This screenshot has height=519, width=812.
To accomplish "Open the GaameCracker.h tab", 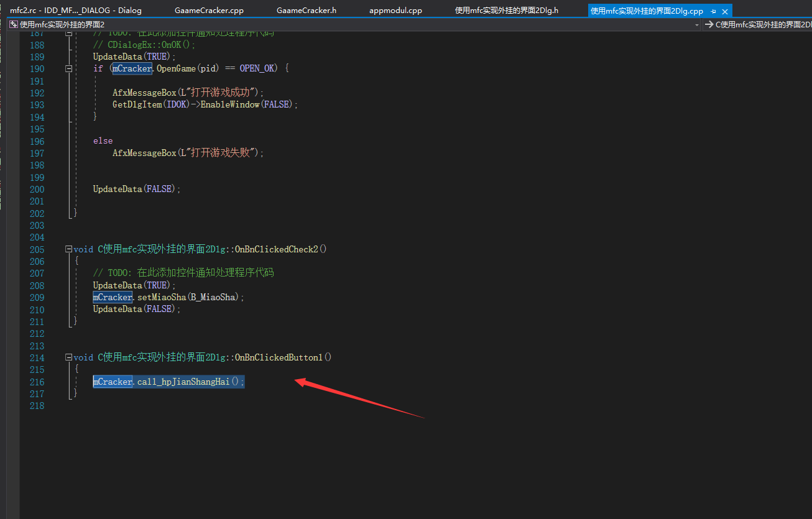I will coord(307,11).
